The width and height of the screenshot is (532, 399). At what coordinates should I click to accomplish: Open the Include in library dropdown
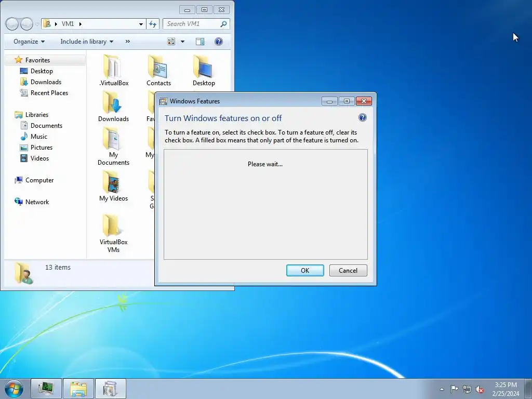[x=87, y=42]
